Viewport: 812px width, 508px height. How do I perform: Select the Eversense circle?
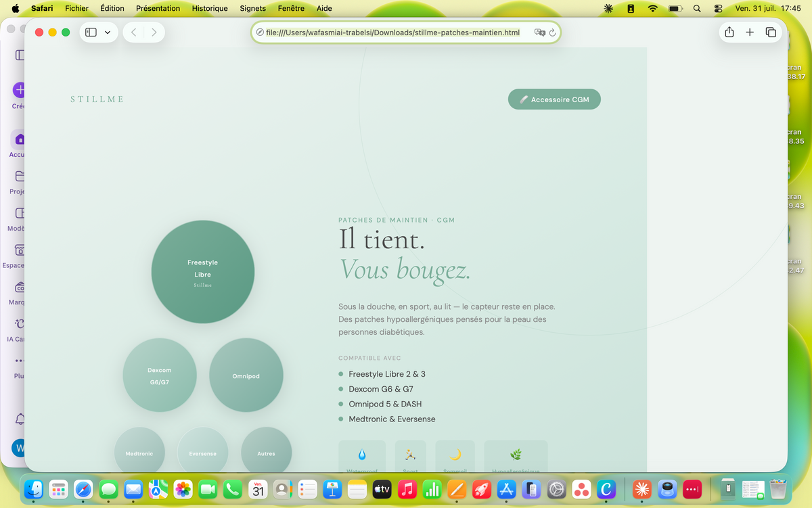(203, 451)
